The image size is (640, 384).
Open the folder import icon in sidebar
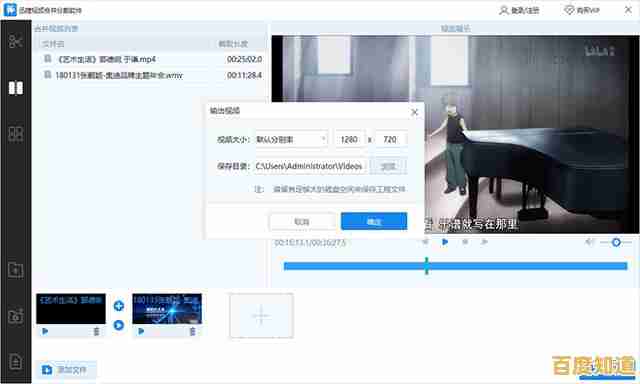(x=16, y=270)
